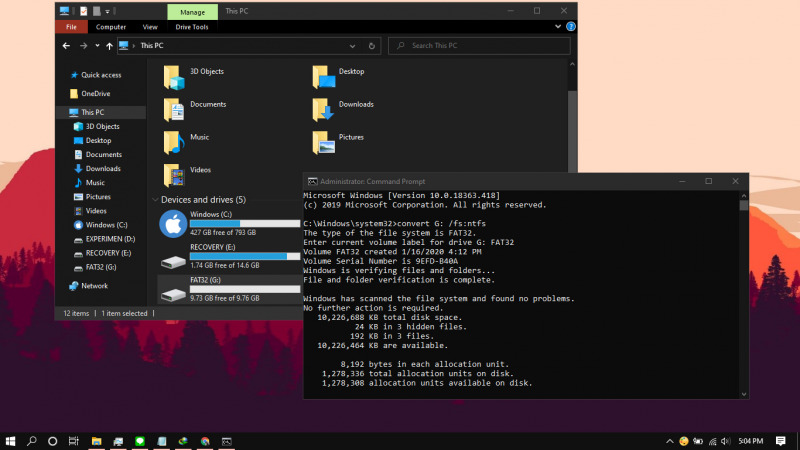This screenshot has height=450, width=800.
Task: Click the Command Prompt title bar icon
Action: [x=312, y=182]
